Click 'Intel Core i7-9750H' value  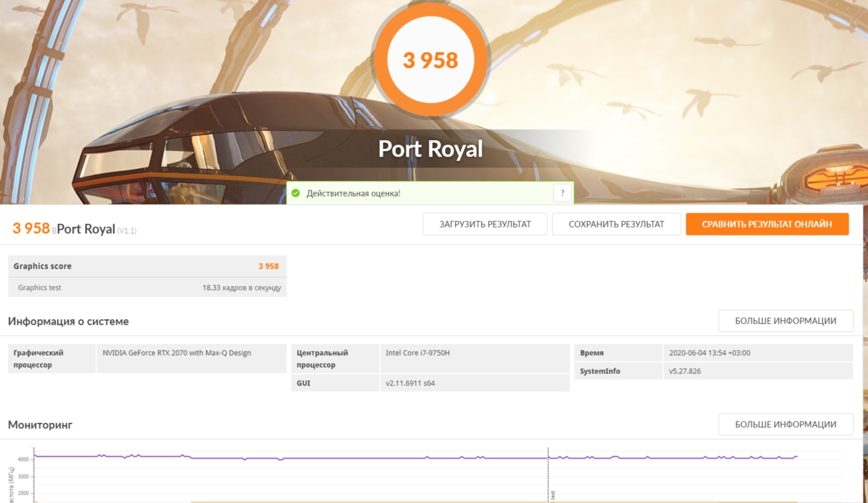tap(418, 353)
